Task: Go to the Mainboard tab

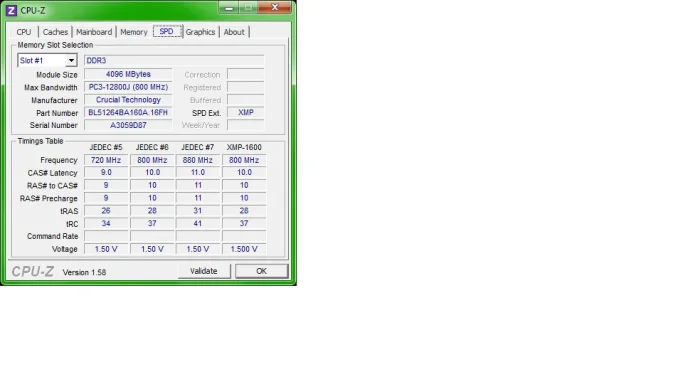Action: (x=94, y=32)
